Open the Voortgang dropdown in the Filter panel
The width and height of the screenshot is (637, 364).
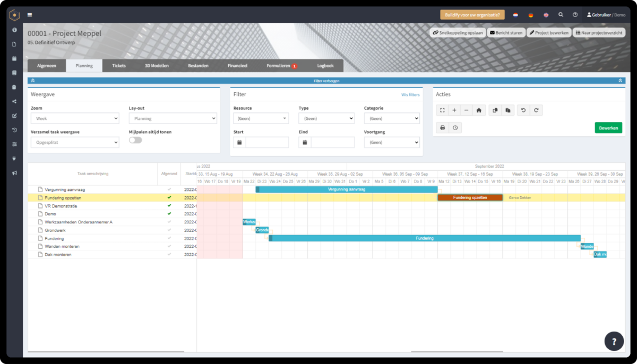[392, 142]
